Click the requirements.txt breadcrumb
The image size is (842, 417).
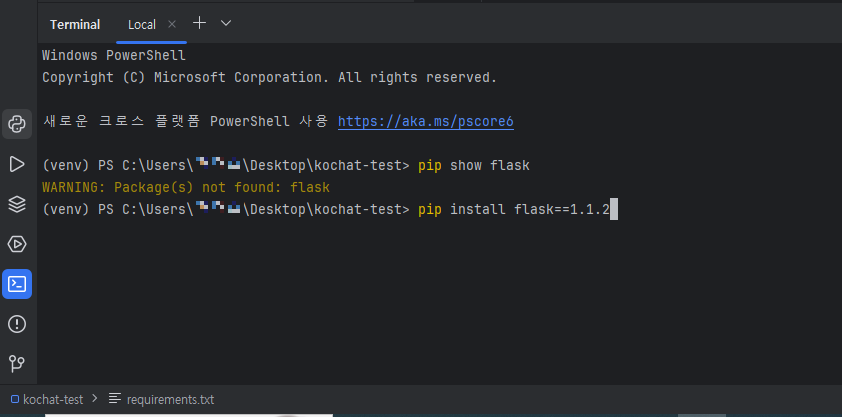161,399
